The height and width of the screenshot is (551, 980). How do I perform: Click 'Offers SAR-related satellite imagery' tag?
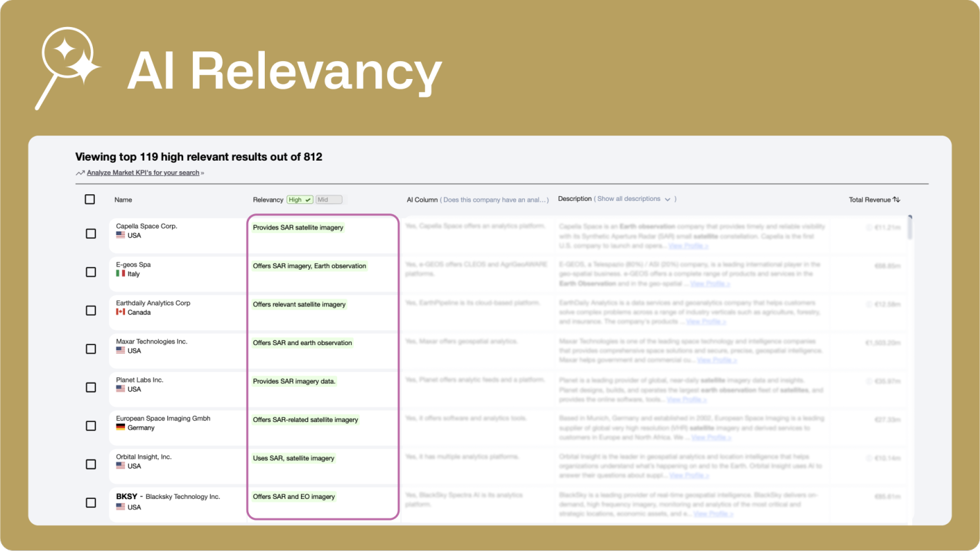coord(306,420)
